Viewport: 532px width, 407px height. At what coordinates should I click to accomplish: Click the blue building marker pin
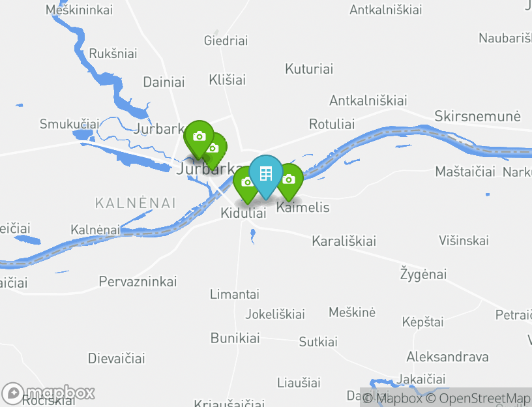[x=265, y=177]
